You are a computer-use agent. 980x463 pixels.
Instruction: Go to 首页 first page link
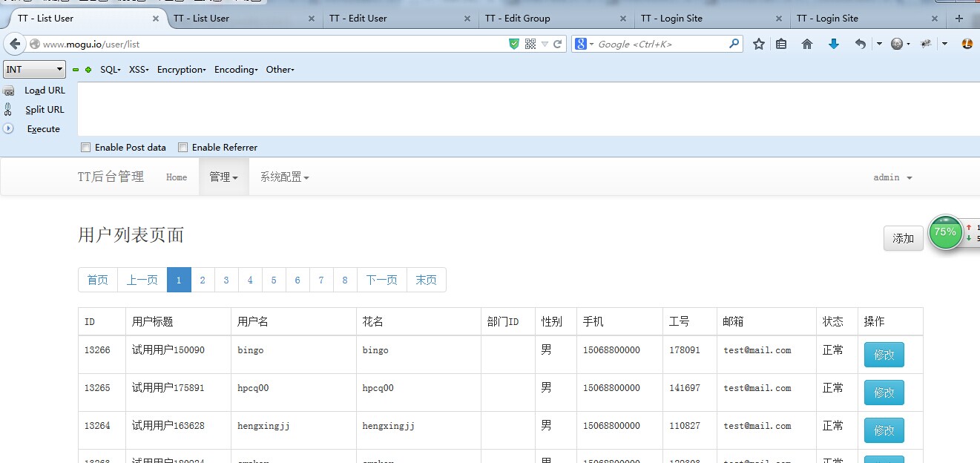pos(98,280)
